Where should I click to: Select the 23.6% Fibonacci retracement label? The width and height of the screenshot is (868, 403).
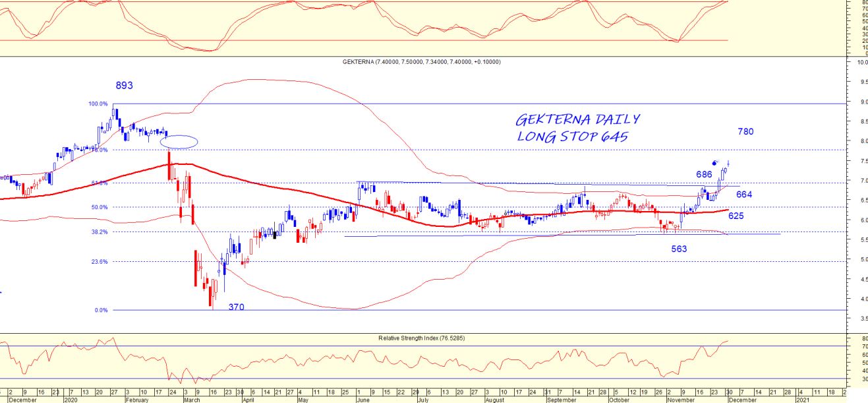pyautogui.click(x=99, y=262)
